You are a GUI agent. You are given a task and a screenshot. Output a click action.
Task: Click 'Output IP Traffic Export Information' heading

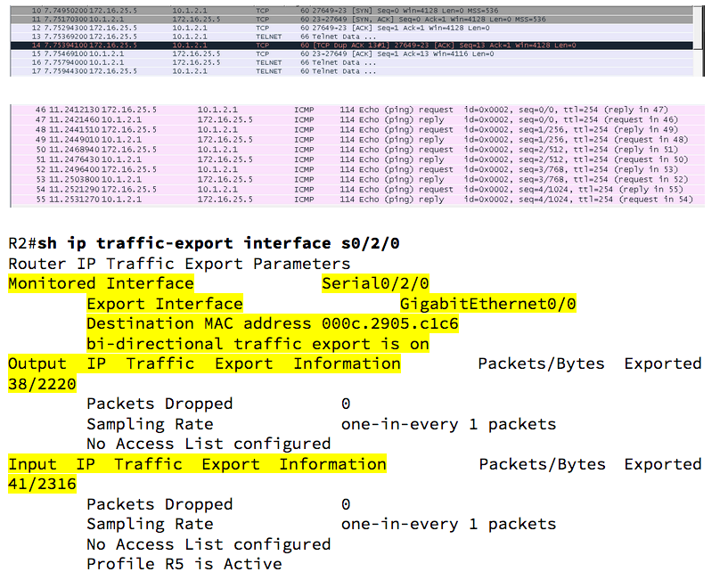(x=204, y=363)
